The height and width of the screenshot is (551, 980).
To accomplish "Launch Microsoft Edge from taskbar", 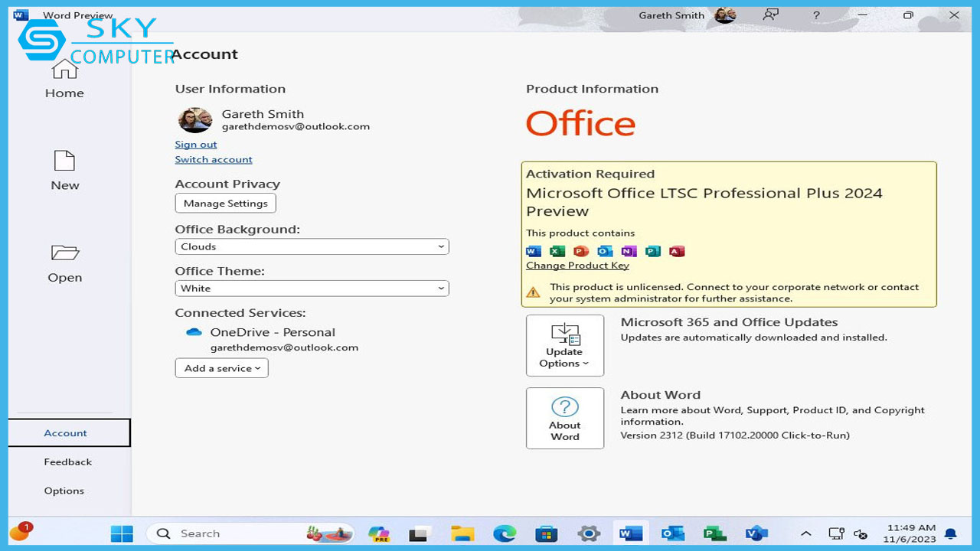I will pyautogui.click(x=505, y=533).
